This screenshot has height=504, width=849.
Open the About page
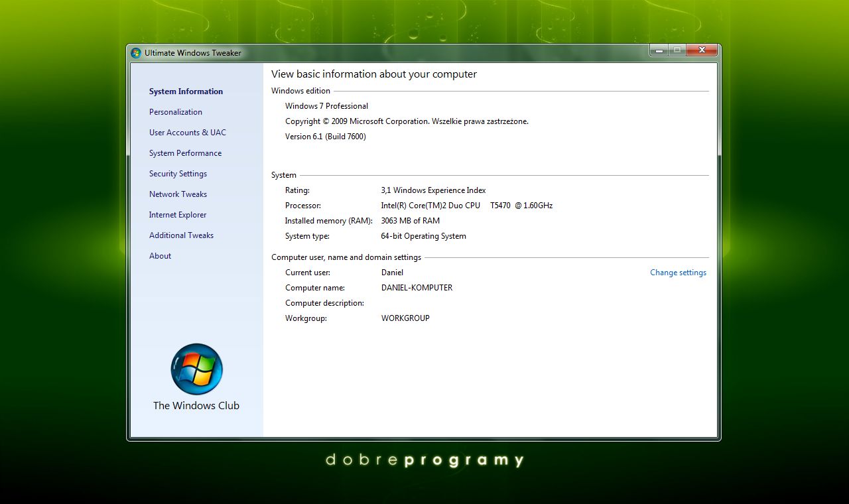(x=160, y=256)
